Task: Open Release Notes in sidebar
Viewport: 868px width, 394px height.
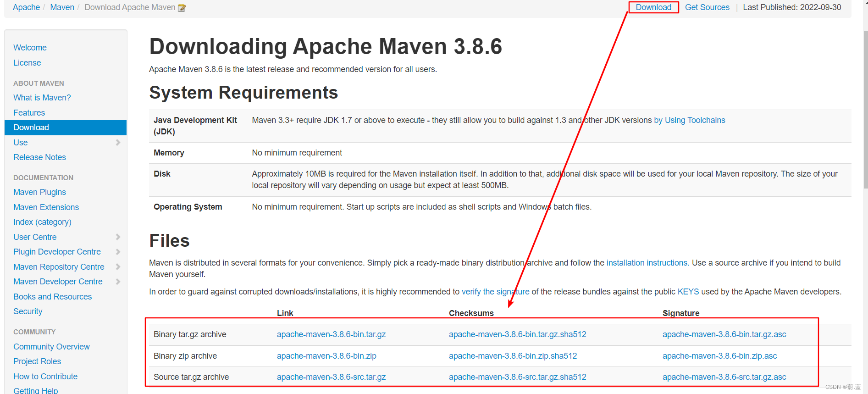Action: coord(39,157)
